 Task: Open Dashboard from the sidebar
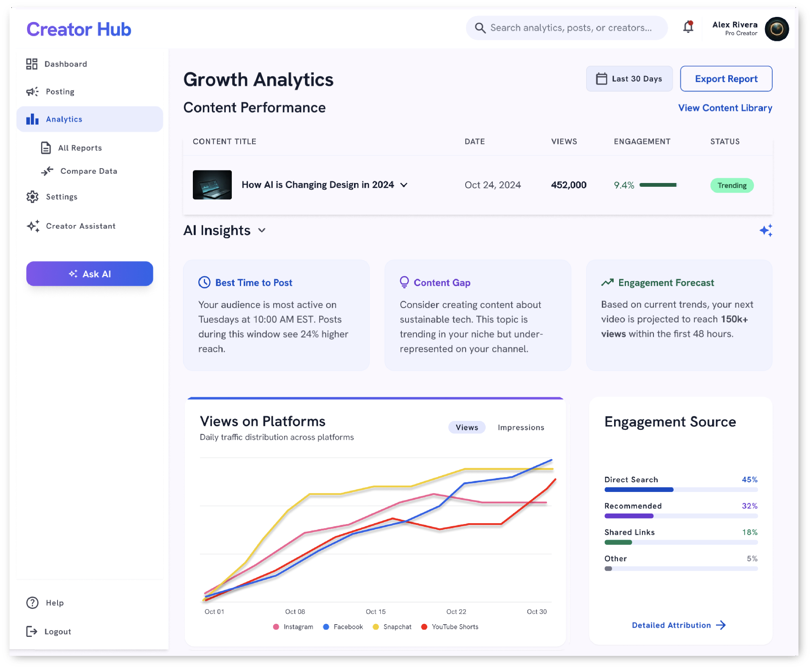tap(90, 64)
